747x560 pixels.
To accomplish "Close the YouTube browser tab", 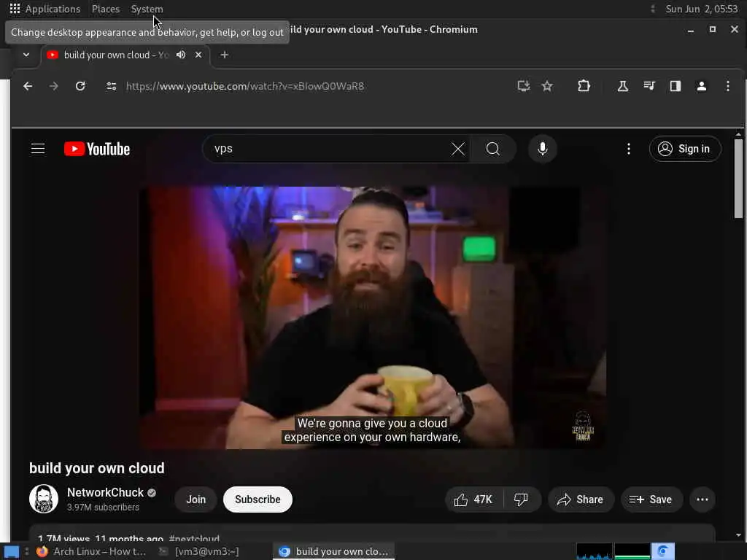I will (x=198, y=55).
